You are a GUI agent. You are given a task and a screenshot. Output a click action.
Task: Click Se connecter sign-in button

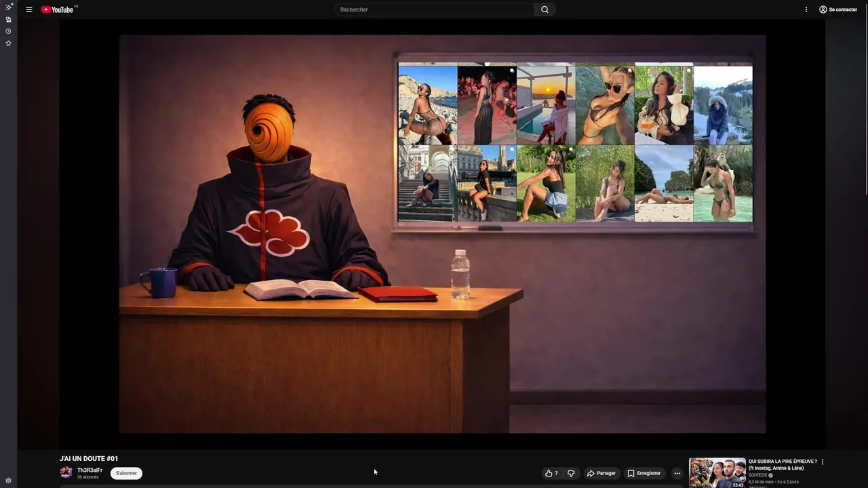coord(838,9)
